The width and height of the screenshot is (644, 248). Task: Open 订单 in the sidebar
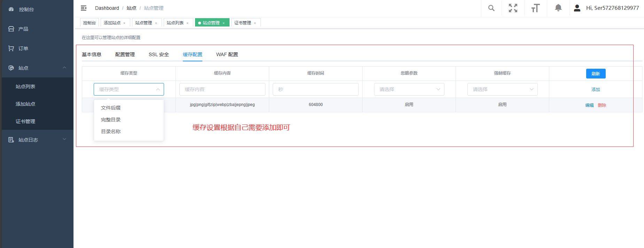(23, 48)
